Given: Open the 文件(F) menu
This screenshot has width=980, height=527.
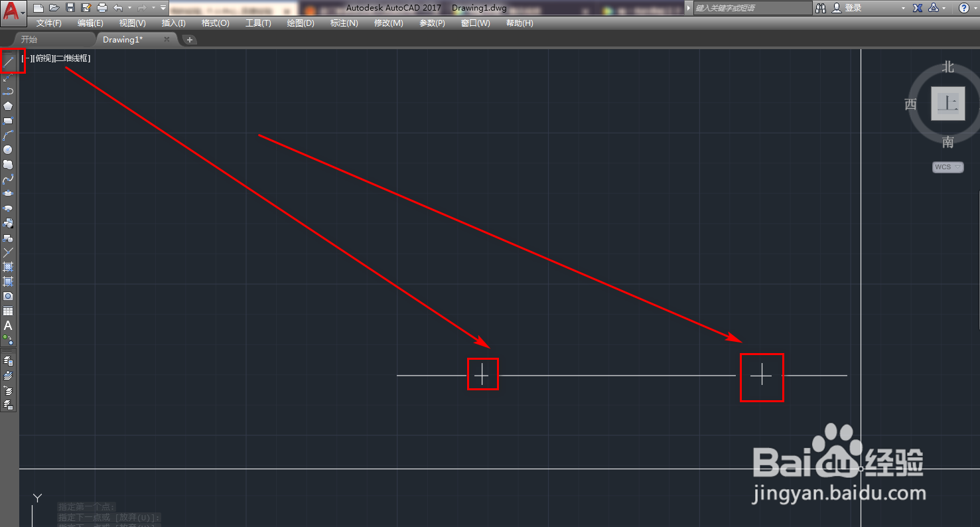Looking at the screenshot, I should pyautogui.click(x=49, y=23).
